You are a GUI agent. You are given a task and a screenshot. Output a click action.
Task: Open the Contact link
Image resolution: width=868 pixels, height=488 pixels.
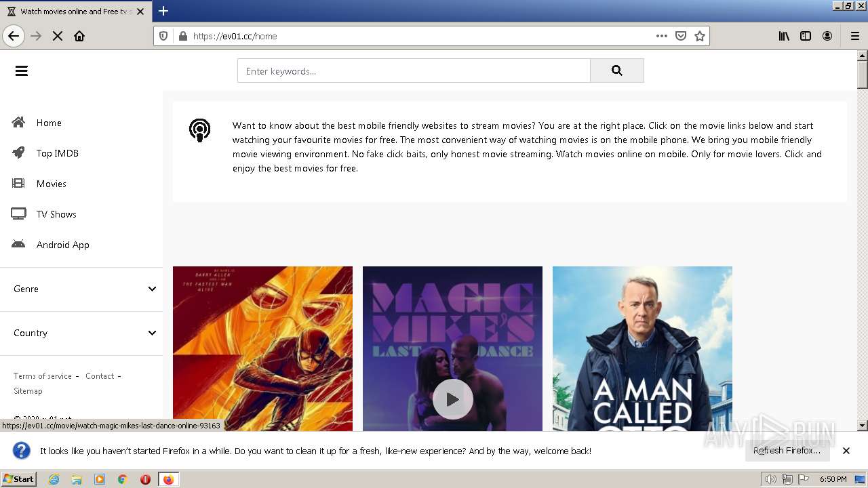pos(100,376)
